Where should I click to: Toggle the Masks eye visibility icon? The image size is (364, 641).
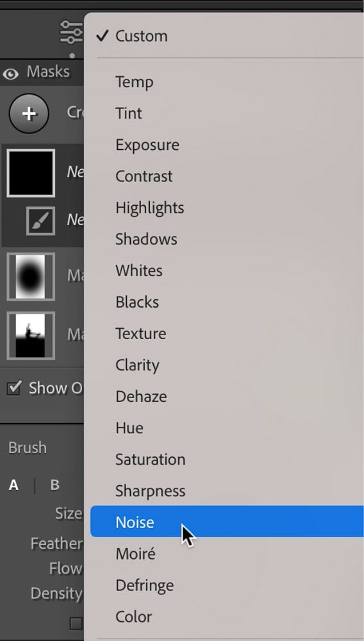tap(11, 74)
